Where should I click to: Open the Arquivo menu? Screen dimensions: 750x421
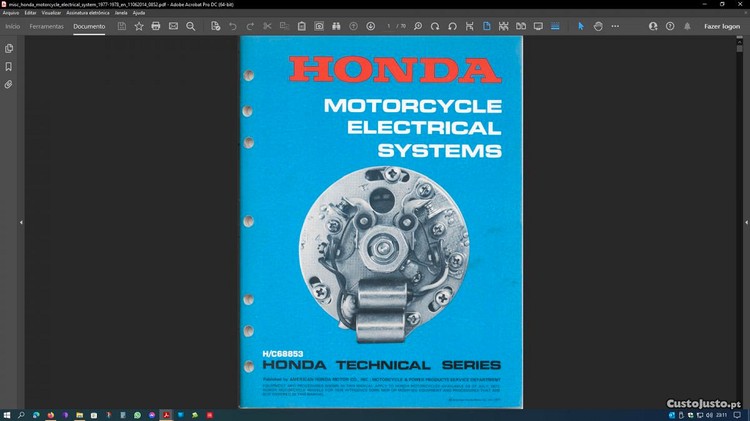point(11,12)
